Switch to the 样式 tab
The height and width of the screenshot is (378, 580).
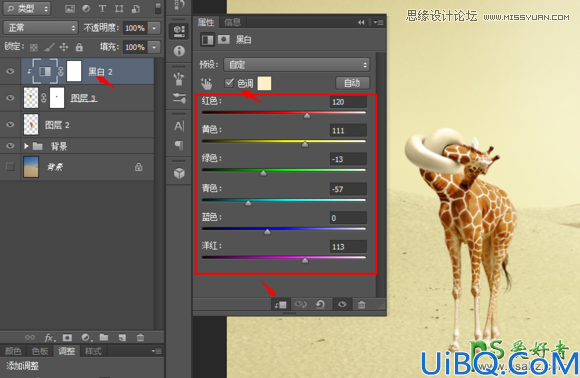click(x=93, y=351)
